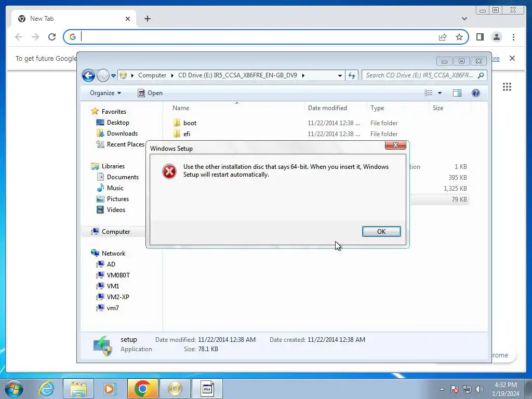
Task: Open the Windows Start menu
Action: pos(14,389)
